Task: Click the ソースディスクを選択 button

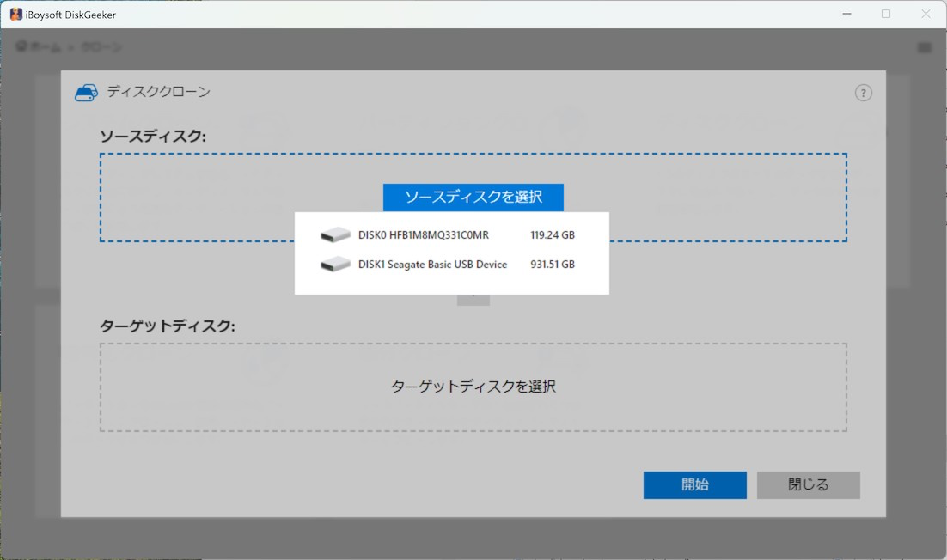Action: point(473,197)
